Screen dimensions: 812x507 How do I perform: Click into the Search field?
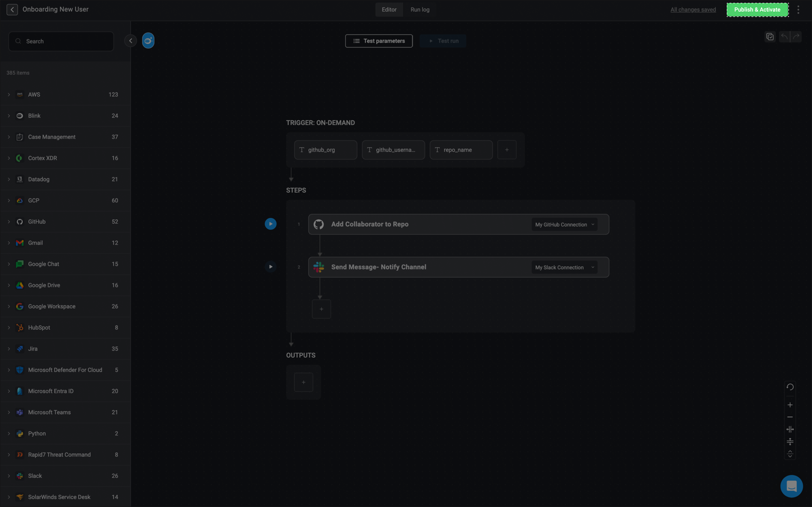(61, 41)
